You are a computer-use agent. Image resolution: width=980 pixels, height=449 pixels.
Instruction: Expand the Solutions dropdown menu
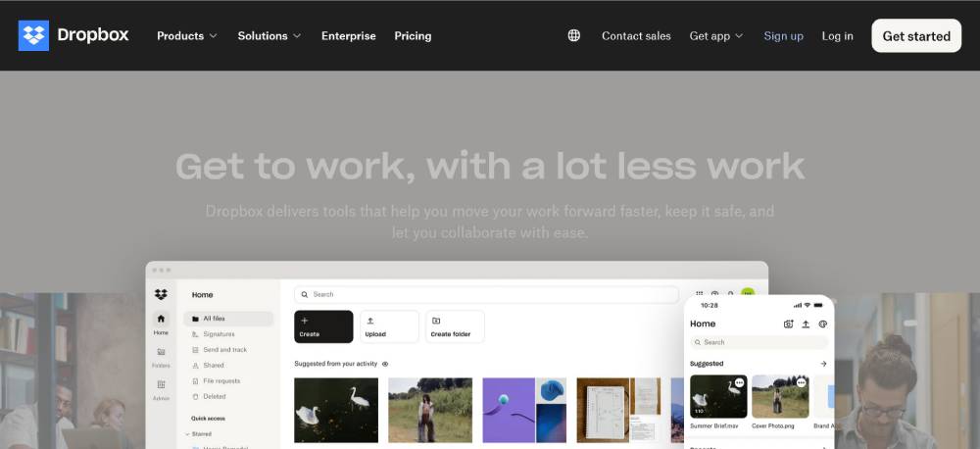coord(269,35)
